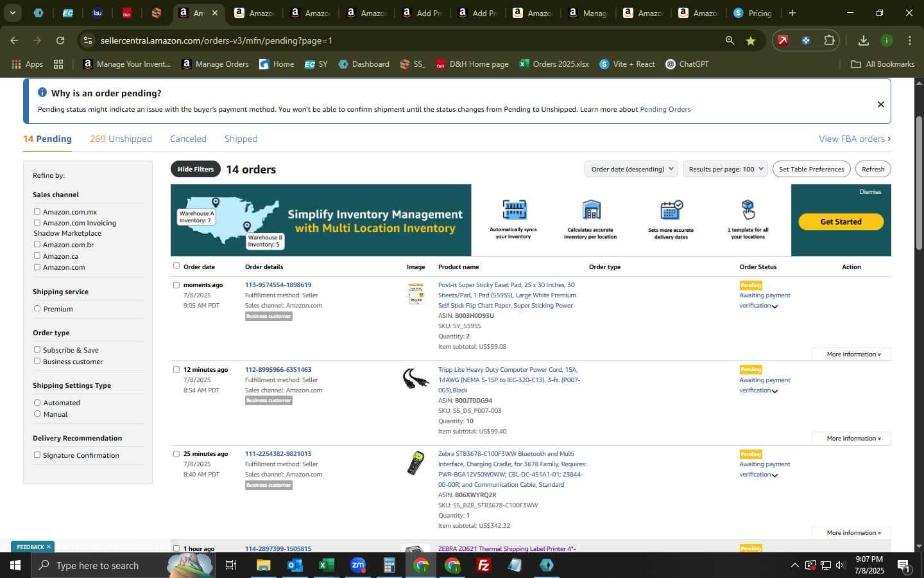Screen dimensions: 924x578
Task: Expand 'Awaiting payment verification' for the Zebra STB3678 order
Action: [x=774, y=475]
